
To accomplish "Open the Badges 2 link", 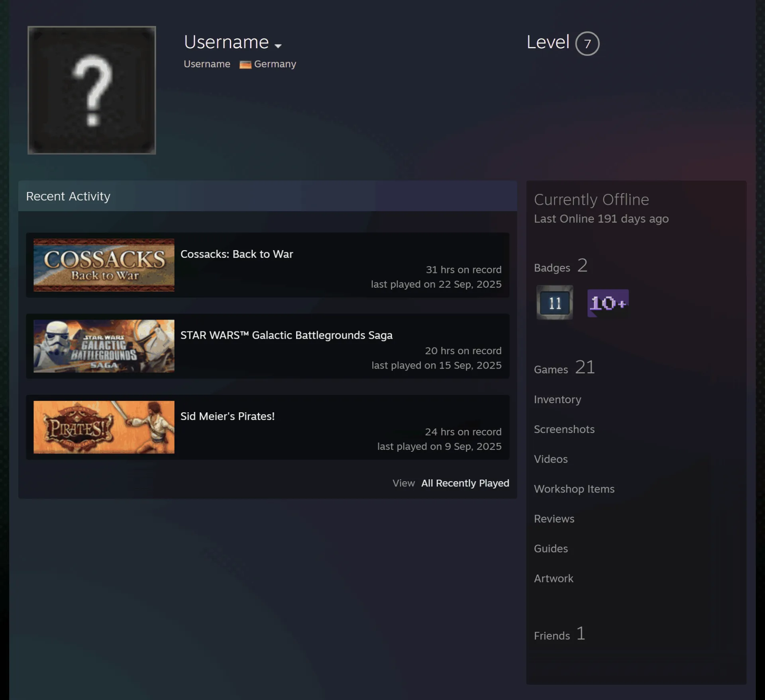I will point(561,266).
